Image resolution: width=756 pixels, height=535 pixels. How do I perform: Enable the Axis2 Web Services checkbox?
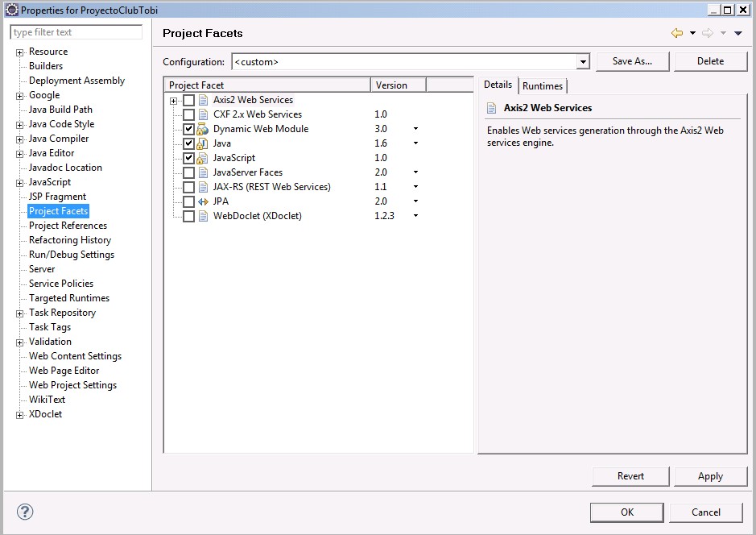(x=188, y=101)
